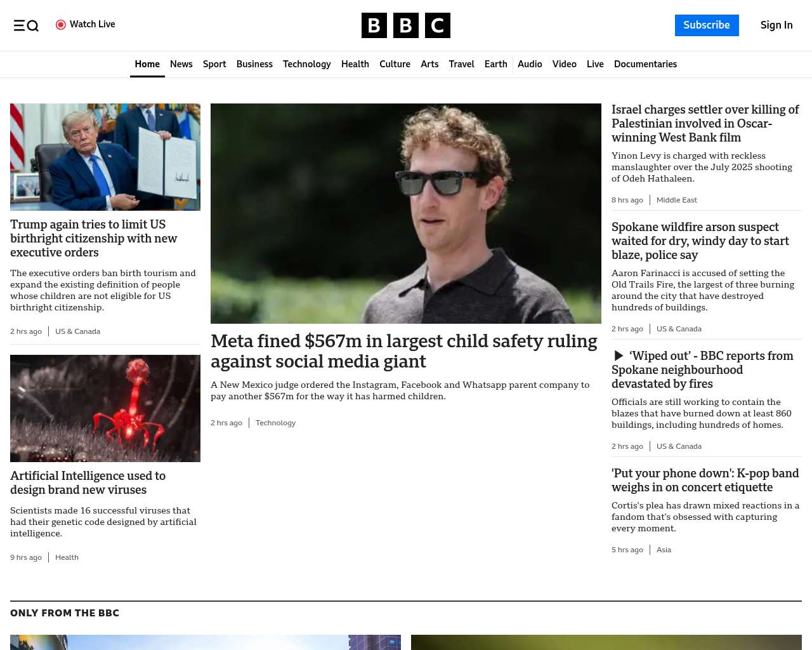Go to the BBC logo homepage
812x650 pixels.
pos(406,25)
